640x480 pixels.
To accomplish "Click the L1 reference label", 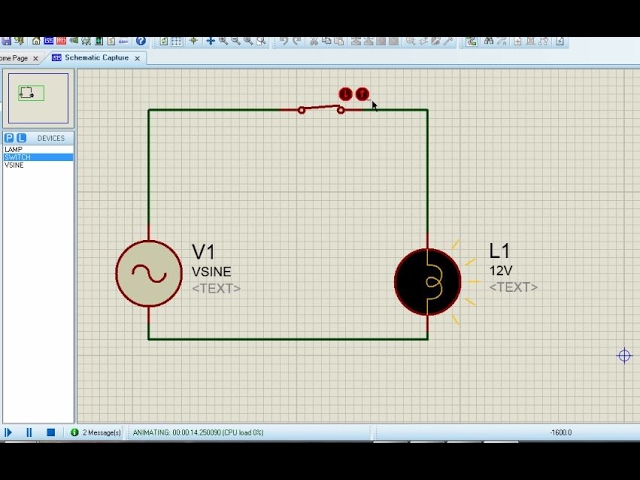I will click(x=499, y=251).
